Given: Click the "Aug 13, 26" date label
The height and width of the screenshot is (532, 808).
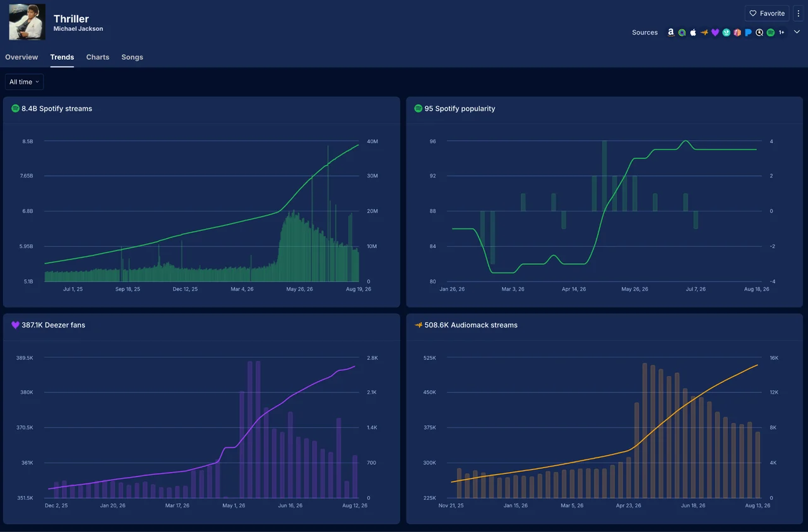Looking at the screenshot, I should [x=757, y=505].
